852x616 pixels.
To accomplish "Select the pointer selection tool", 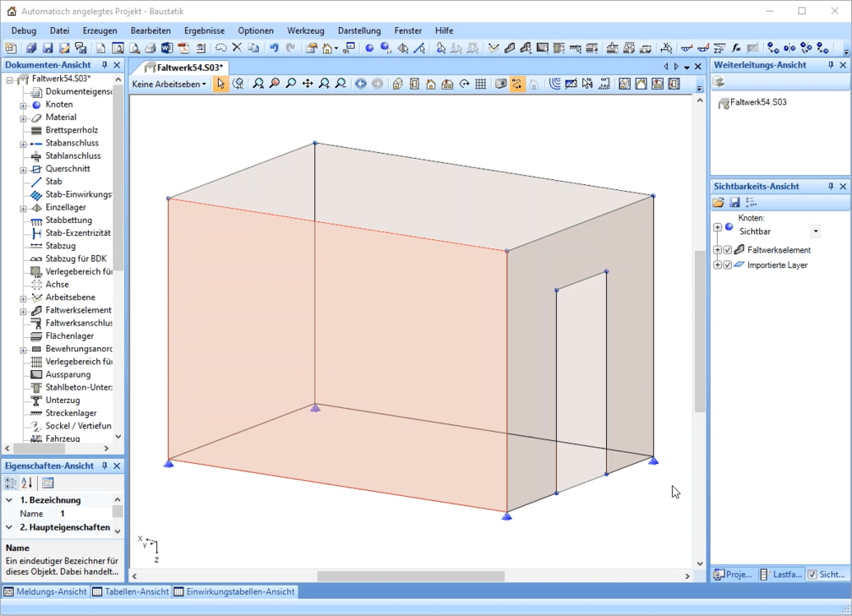I will 221,84.
